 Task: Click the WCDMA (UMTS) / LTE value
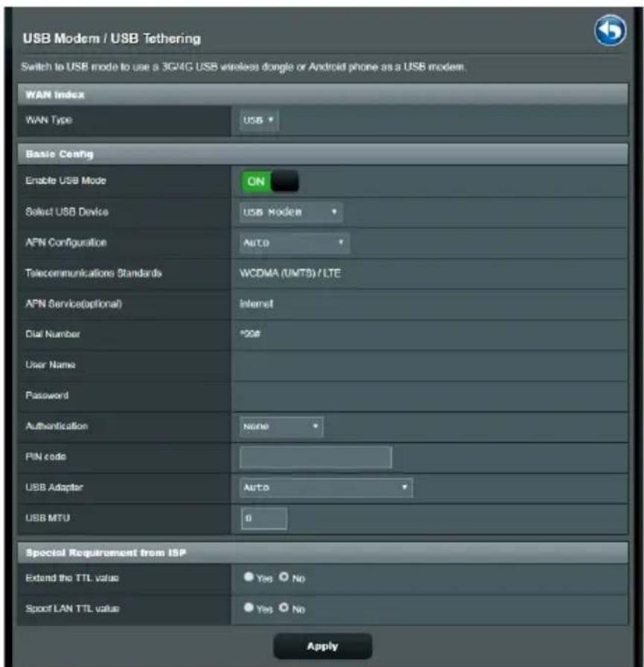tap(290, 273)
